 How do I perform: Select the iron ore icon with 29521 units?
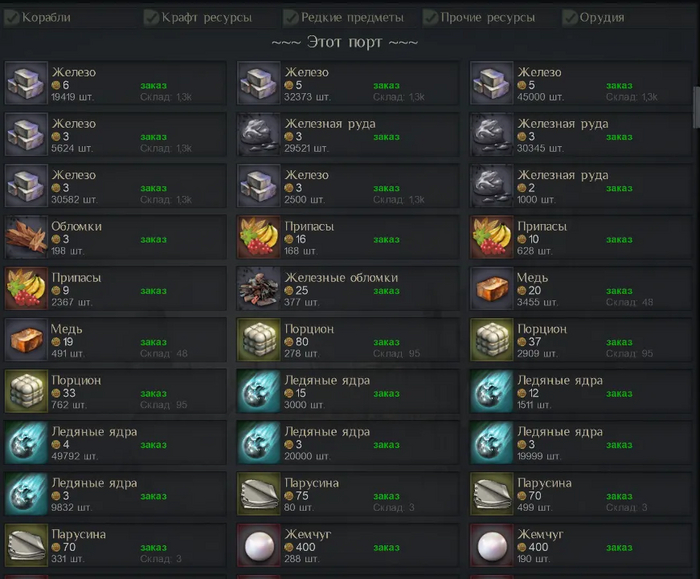point(259,134)
